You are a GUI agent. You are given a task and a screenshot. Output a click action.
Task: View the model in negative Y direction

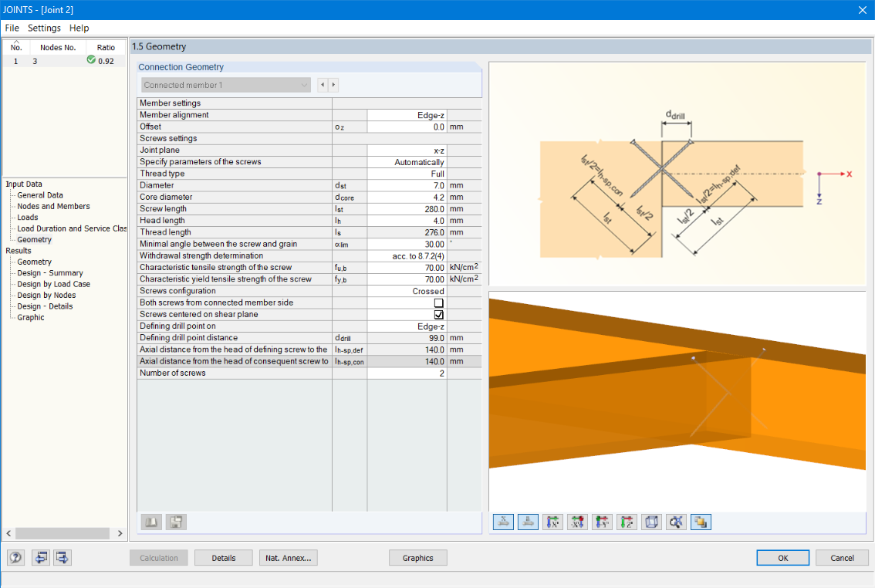click(602, 522)
